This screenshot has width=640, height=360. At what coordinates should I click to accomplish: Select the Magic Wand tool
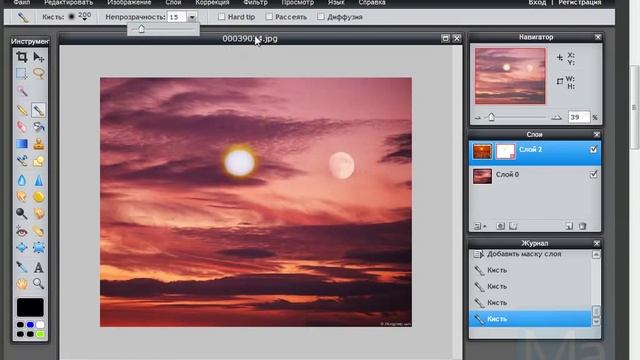pyautogui.click(x=22, y=91)
